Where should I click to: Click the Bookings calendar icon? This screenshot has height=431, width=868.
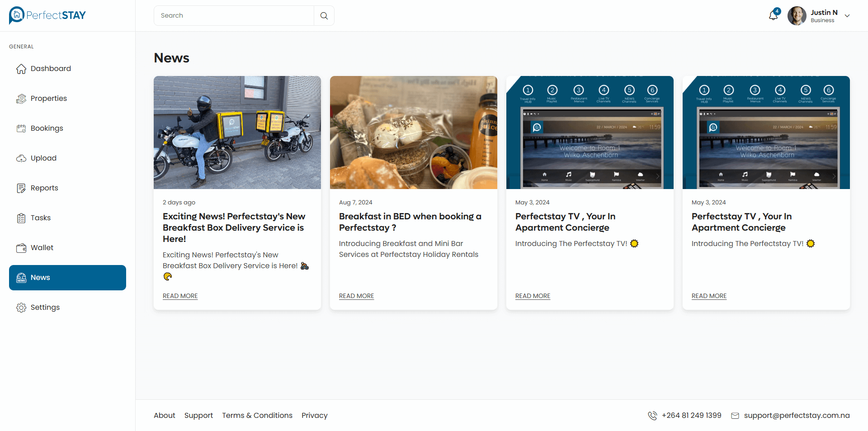coord(21,128)
